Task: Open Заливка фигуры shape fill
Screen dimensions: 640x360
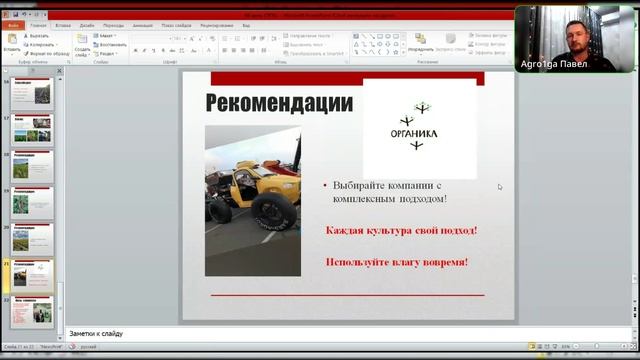Action: point(488,36)
